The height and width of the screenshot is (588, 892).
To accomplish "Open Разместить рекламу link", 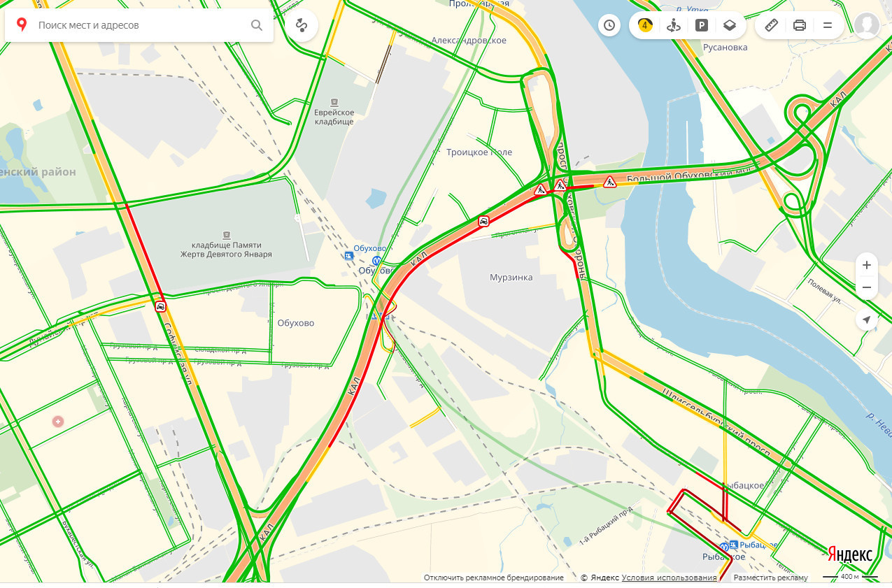I will point(771,578).
